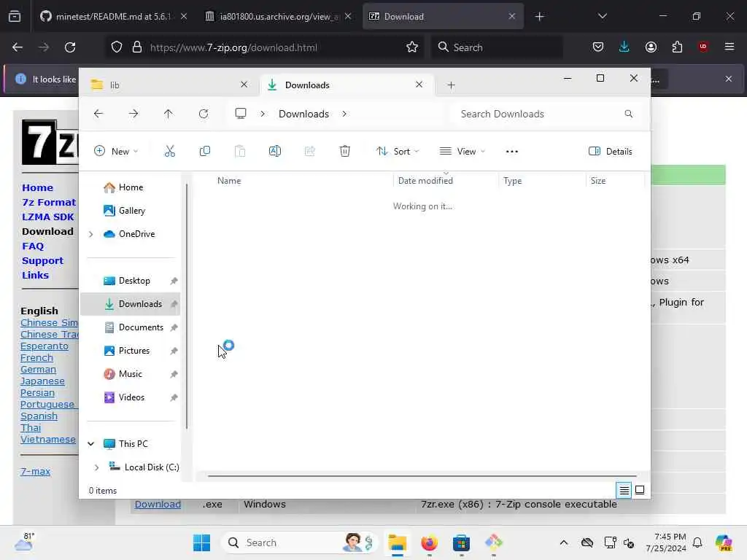Click the search magnifier in Search Downloads
This screenshot has width=747, height=560.
coord(628,114)
